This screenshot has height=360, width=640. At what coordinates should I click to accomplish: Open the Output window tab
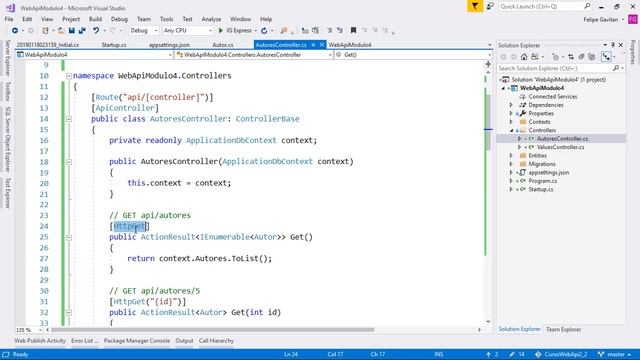click(184, 341)
